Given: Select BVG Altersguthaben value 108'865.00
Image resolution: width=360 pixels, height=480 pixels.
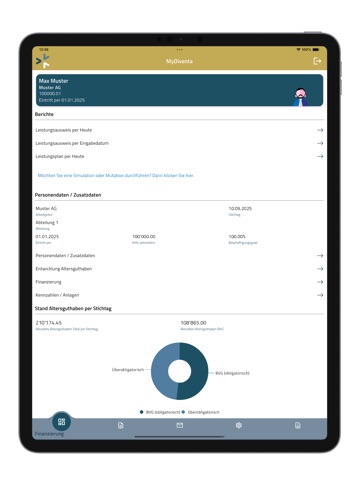Looking at the screenshot, I should coord(193,323).
